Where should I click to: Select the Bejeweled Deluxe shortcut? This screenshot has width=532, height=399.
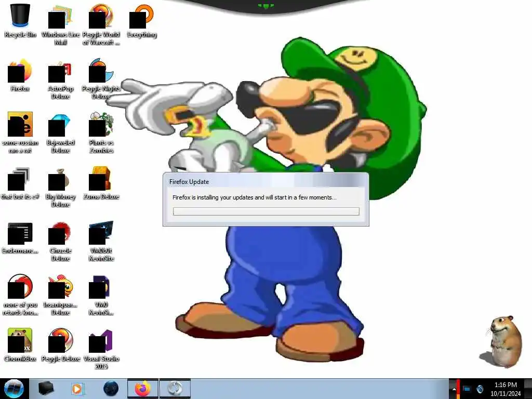[x=60, y=132]
